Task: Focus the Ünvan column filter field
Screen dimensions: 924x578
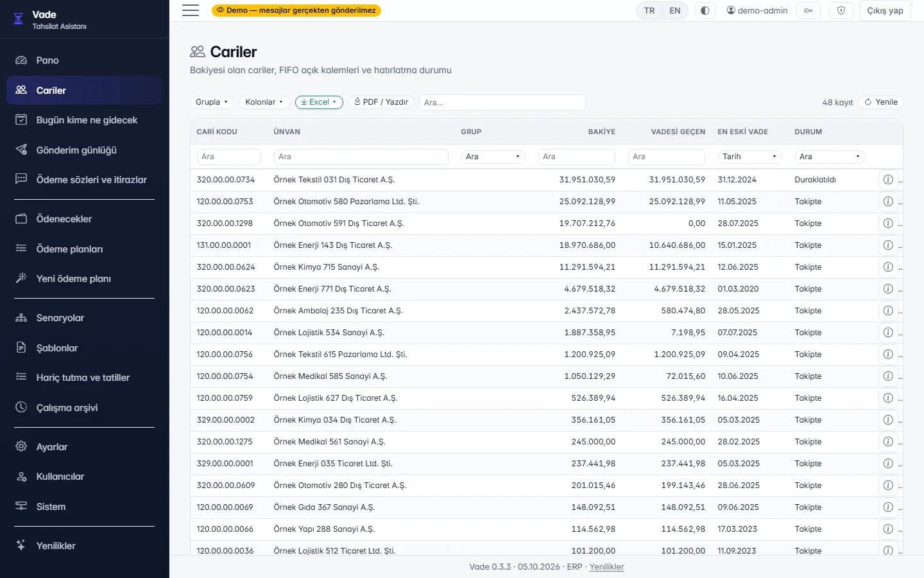Action: pyautogui.click(x=361, y=157)
